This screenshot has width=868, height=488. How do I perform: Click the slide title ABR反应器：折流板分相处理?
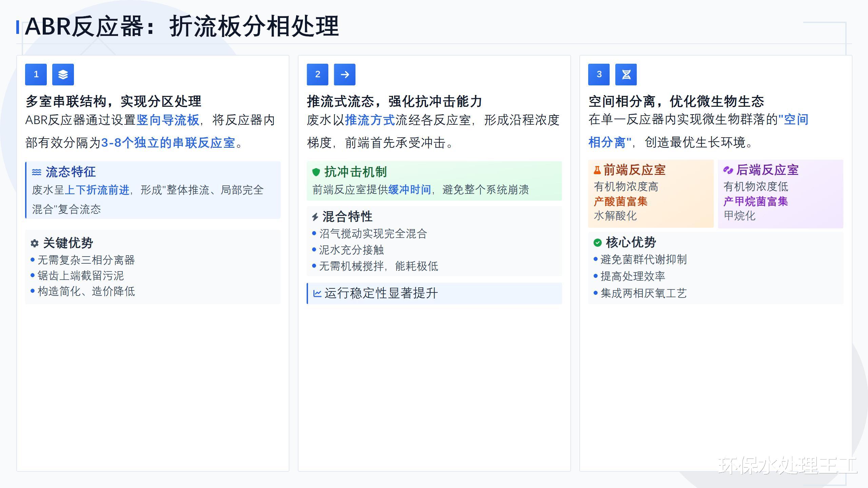(x=182, y=26)
